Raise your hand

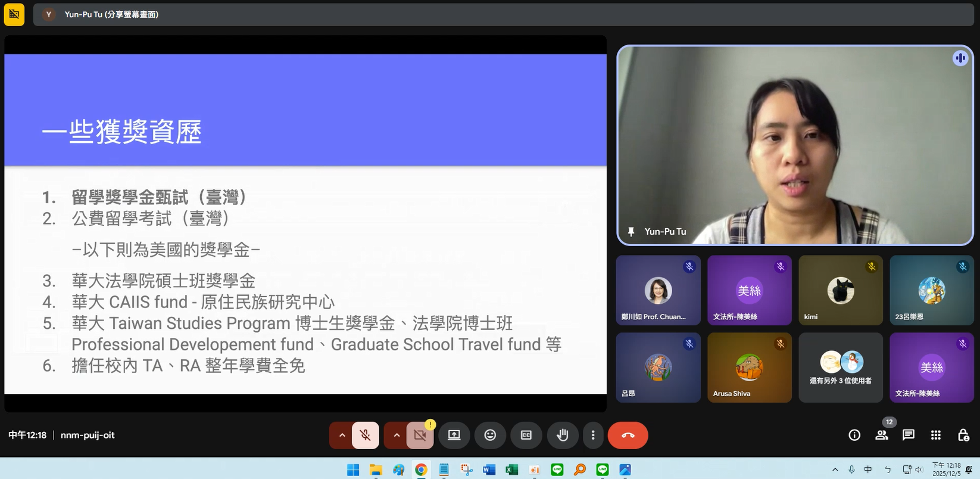pyautogui.click(x=562, y=436)
